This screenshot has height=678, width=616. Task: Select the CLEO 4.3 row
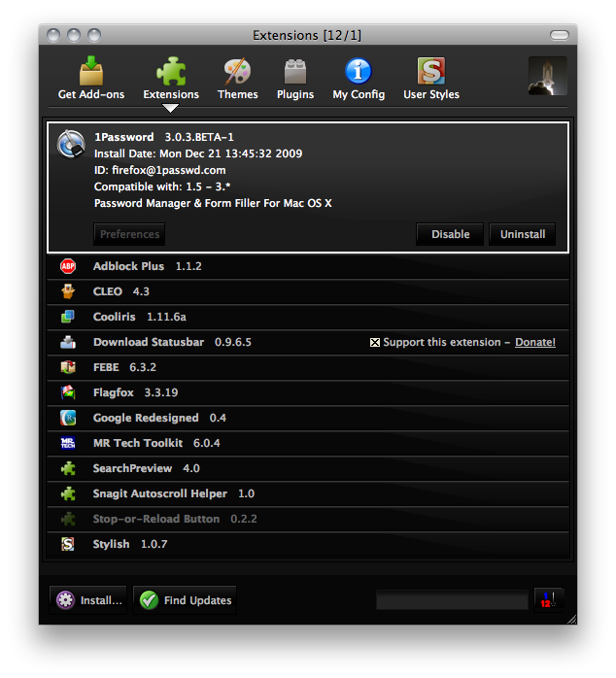(x=308, y=291)
